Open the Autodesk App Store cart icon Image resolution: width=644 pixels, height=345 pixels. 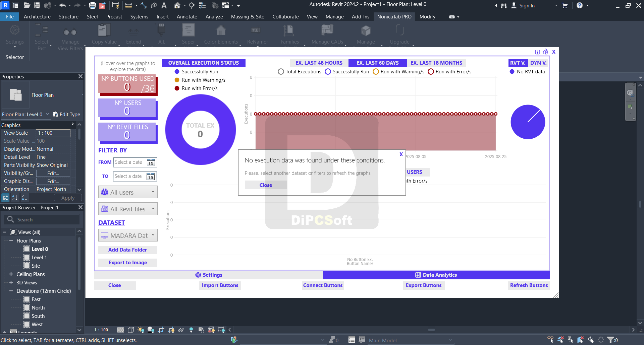coord(565,5)
